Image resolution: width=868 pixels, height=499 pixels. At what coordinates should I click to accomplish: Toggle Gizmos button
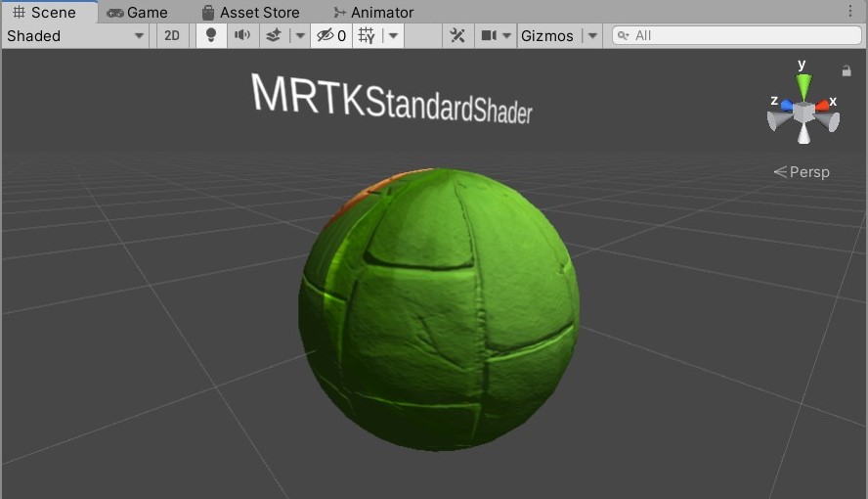(547, 36)
